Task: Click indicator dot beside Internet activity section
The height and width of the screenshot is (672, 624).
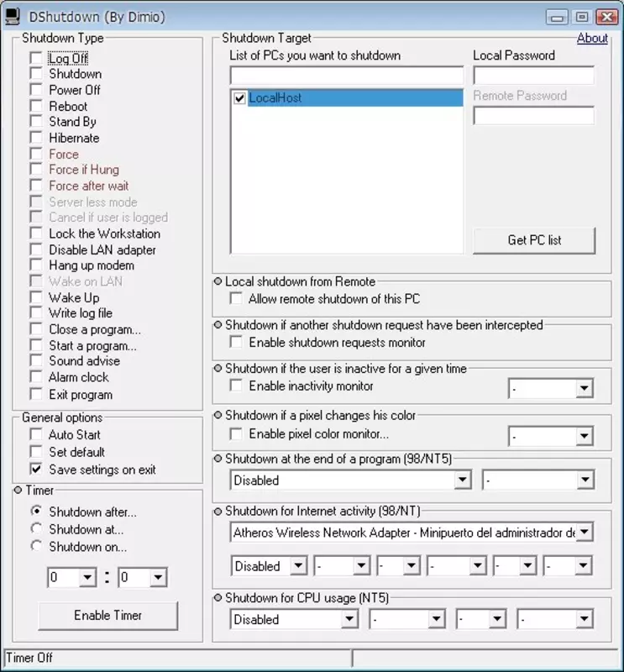Action: click(x=218, y=511)
